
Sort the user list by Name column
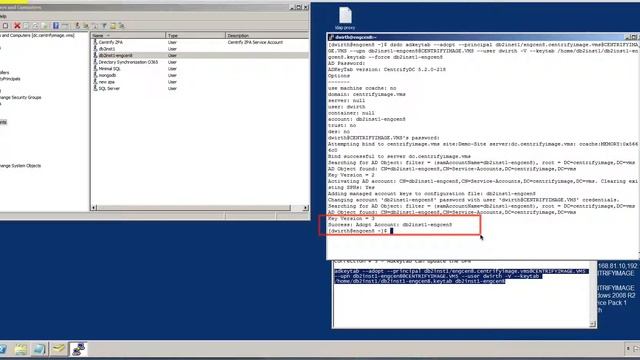[x=128, y=36]
